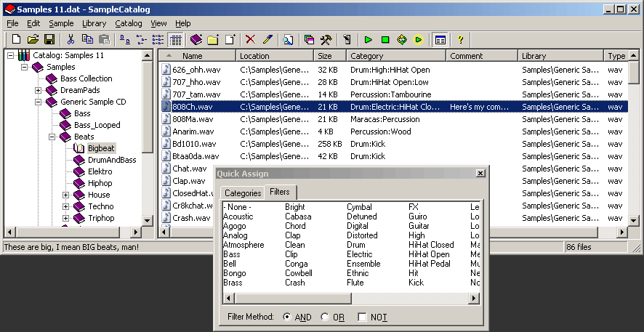The image size is (644, 332).
Task: Enable the NOT filter checkbox
Action: pos(362,317)
